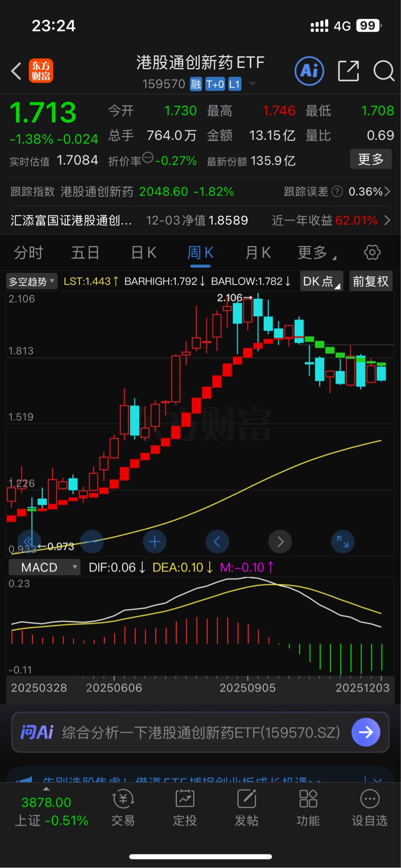Viewport: 401px width, 868px height.
Task: Open chart settings gear icon
Action: click(x=372, y=252)
